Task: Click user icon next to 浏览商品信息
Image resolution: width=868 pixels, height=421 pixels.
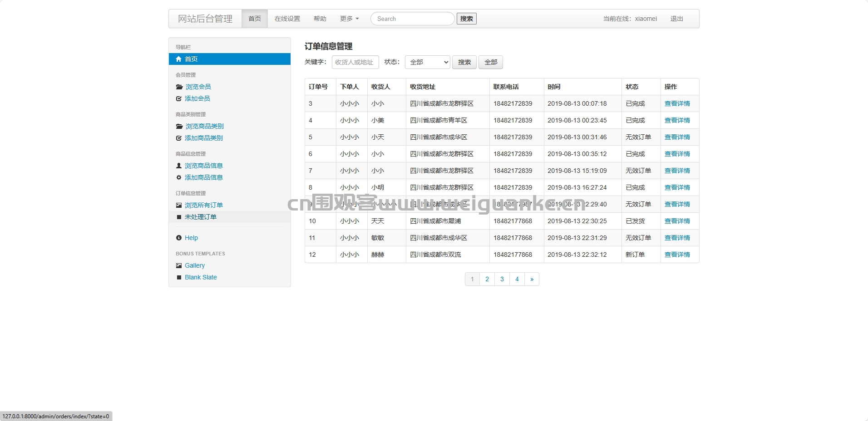Action: (x=179, y=166)
